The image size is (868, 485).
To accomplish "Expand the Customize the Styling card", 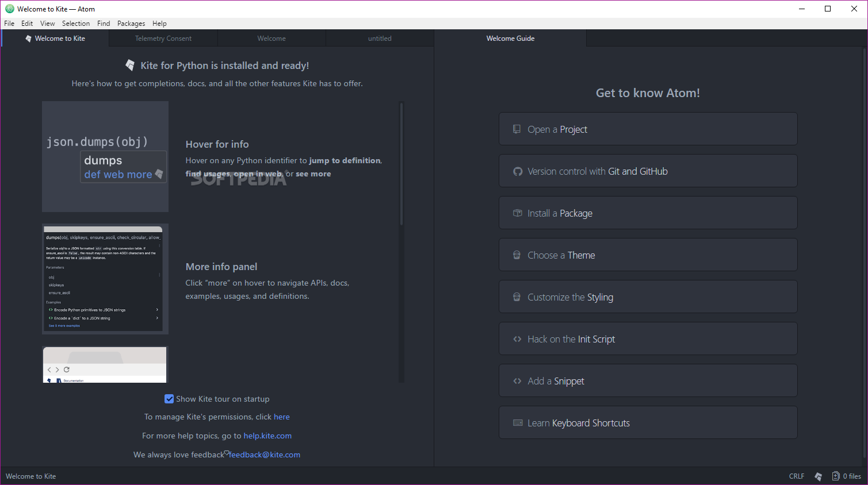I will point(648,297).
